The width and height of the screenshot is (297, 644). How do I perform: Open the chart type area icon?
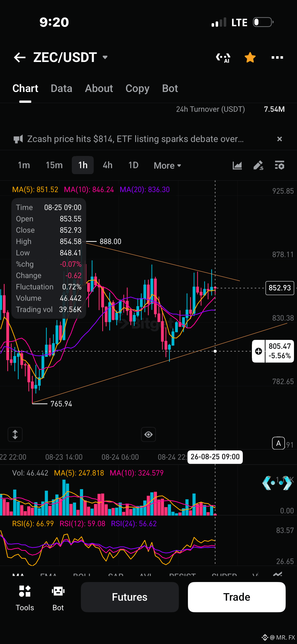(x=237, y=166)
